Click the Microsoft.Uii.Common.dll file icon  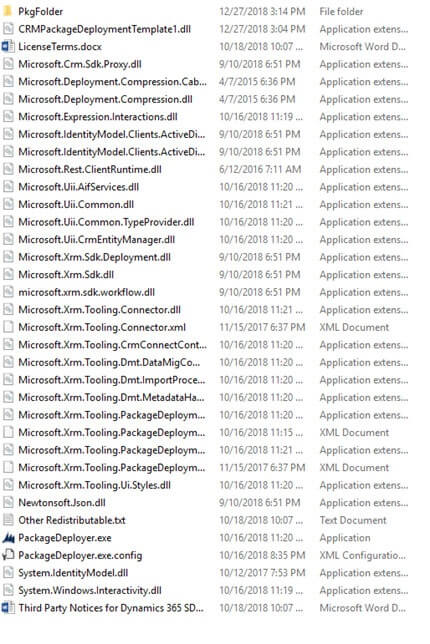point(8,205)
